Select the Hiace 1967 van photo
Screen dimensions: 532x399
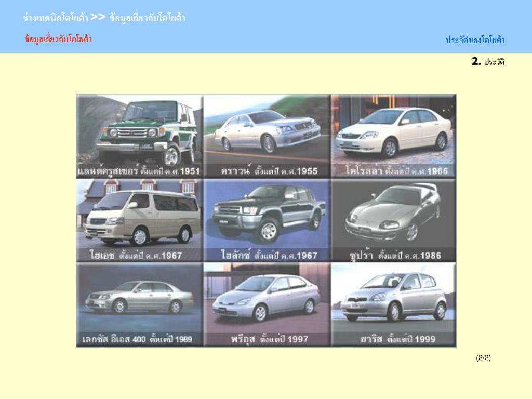(x=139, y=220)
